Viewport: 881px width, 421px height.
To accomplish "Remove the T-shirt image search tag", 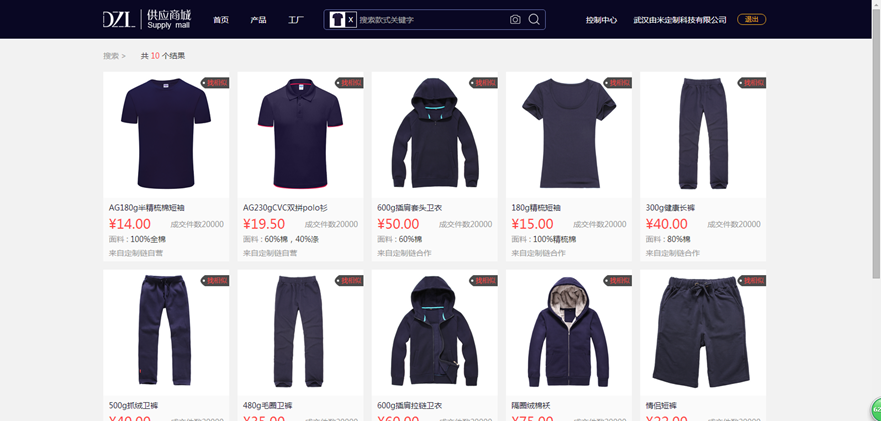I will pos(351,20).
